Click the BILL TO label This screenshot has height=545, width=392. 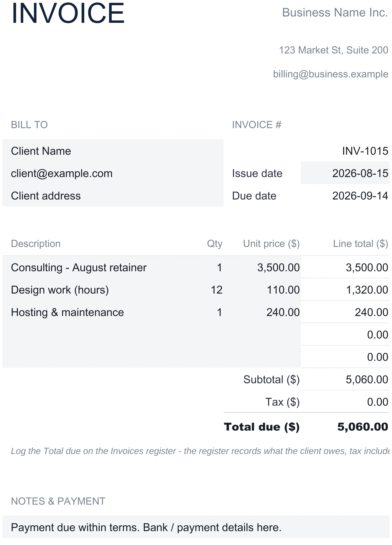pyautogui.click(x=29, y=125)
